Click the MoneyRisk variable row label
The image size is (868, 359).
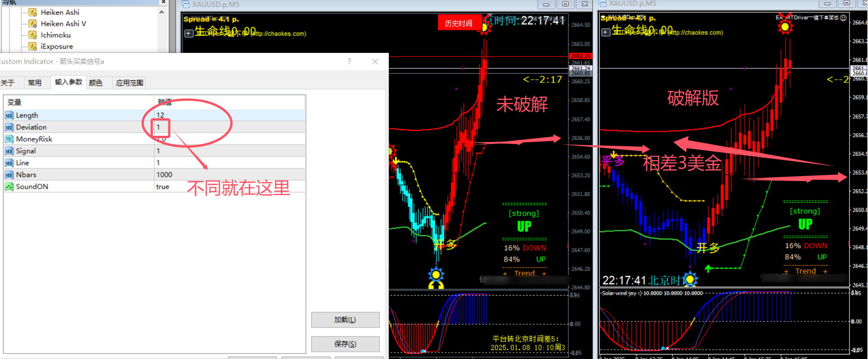(34, 139)
